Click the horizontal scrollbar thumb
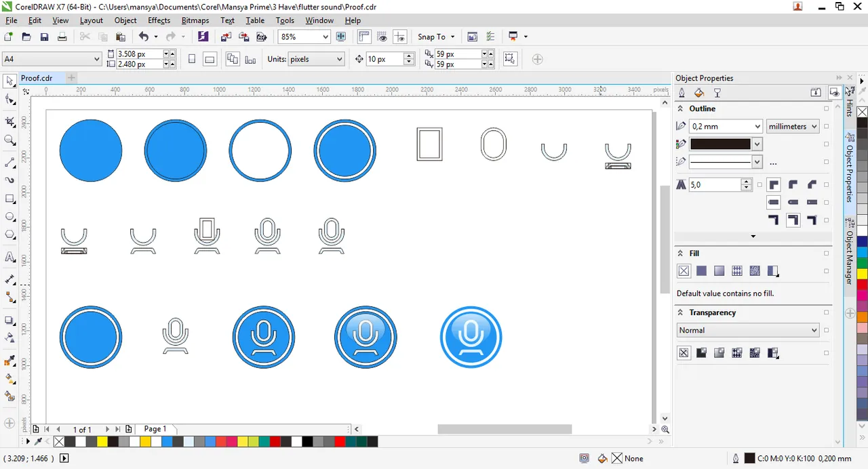This screenshot has height=469, width=868. (505, 429)
